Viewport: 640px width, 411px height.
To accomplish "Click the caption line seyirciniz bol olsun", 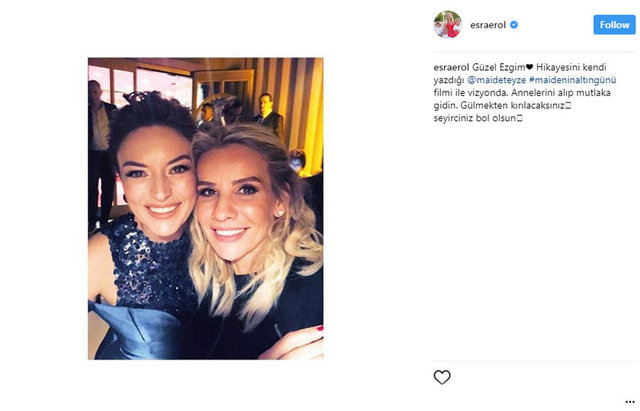I will pos(475,119).
